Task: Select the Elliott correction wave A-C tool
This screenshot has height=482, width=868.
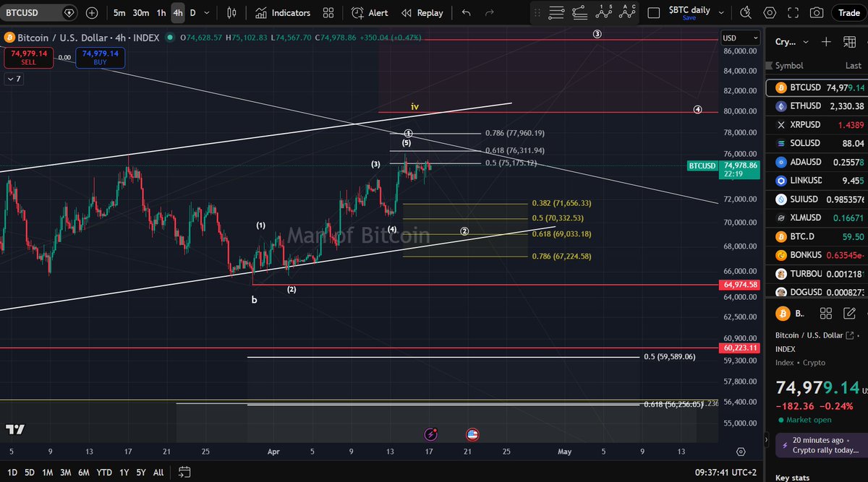Action: [627, 12]
